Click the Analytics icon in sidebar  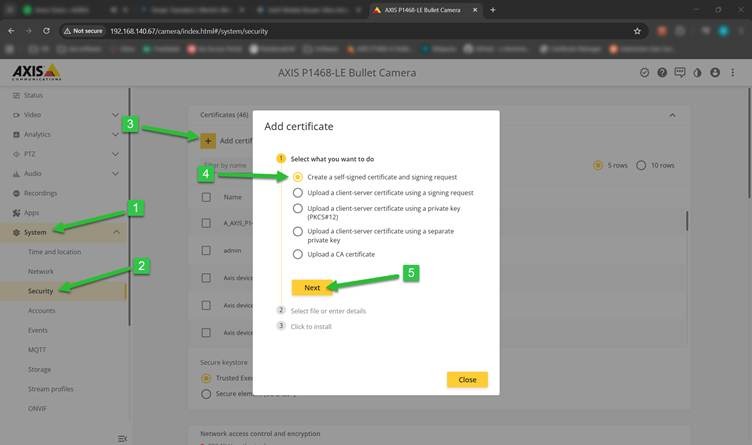pyautogui.click(x=16, y=135)
